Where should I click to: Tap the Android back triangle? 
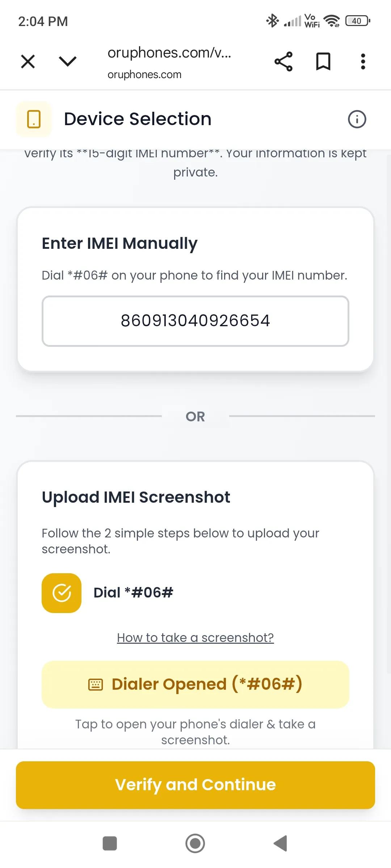[x=281, y=843]
